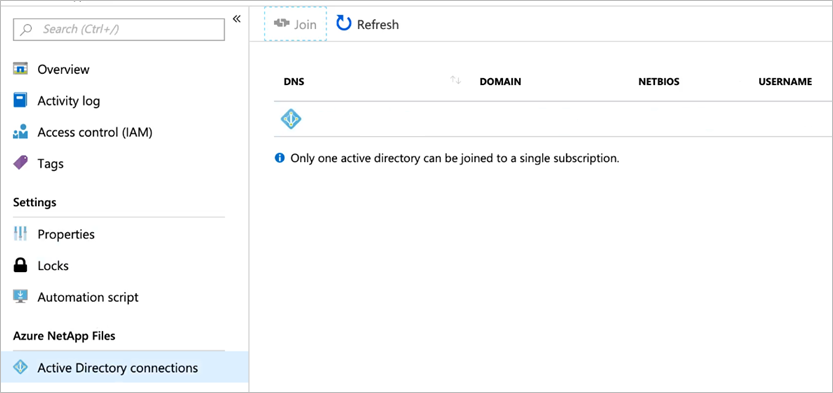Open the Overview menu item

click(x=63, y=70)
